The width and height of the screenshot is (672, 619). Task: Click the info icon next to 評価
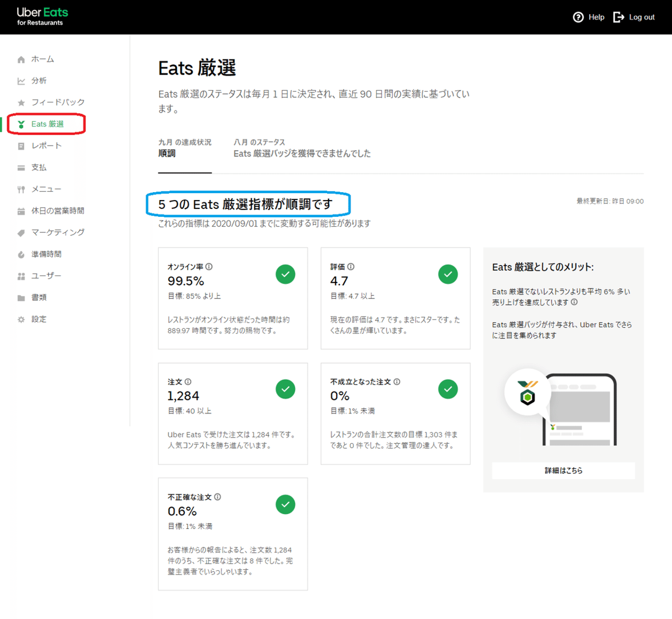pyautogui.click(x=352, y=267)
